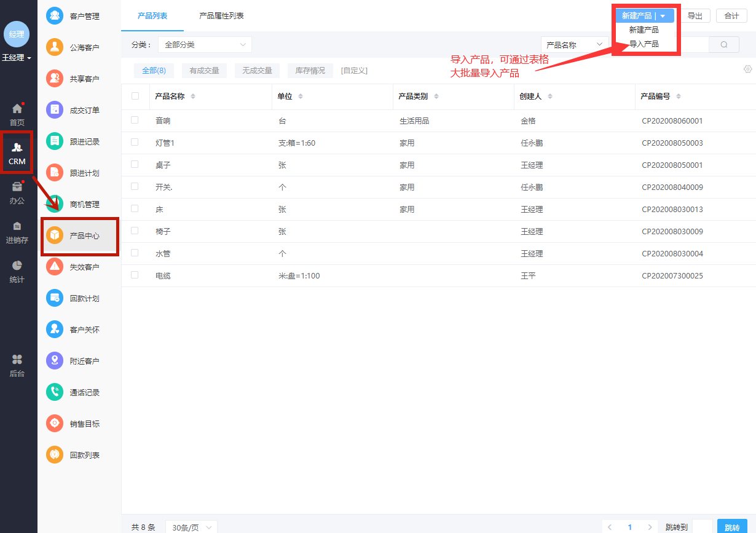Click the 导出 export button
Image resolution: width=756 pixels, height=533 pixels.
coord(695,16)
